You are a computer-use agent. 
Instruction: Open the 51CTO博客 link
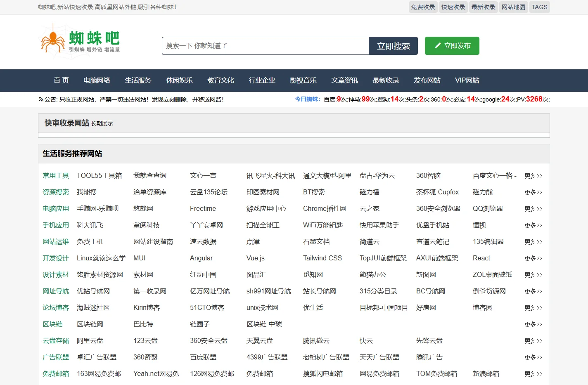207,308
